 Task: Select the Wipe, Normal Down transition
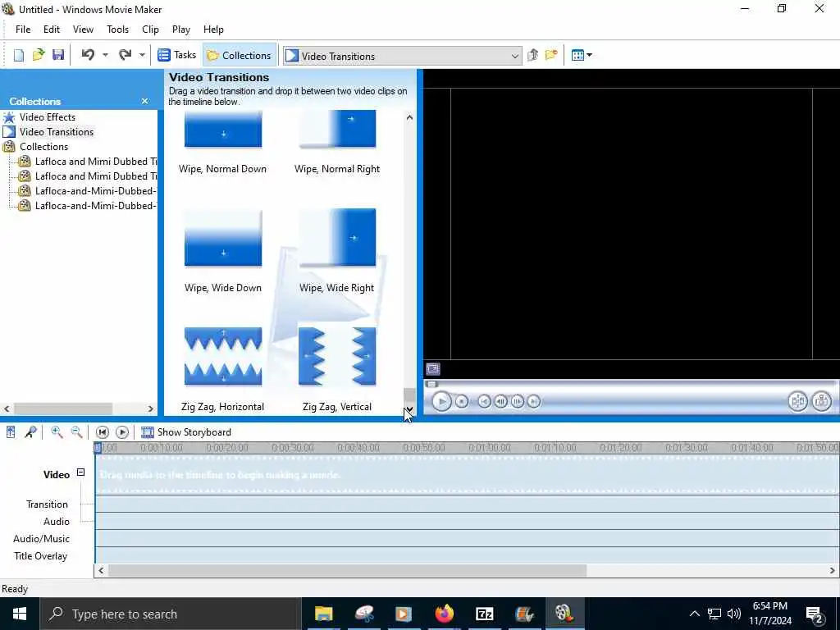pyautogui.click(x=223, y=142)
